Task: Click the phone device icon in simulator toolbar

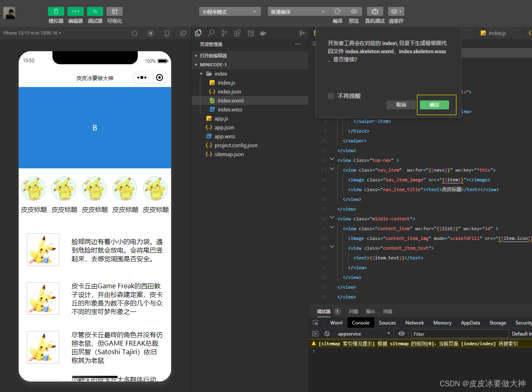Action: pyautogui.click(x=167, y=33)
